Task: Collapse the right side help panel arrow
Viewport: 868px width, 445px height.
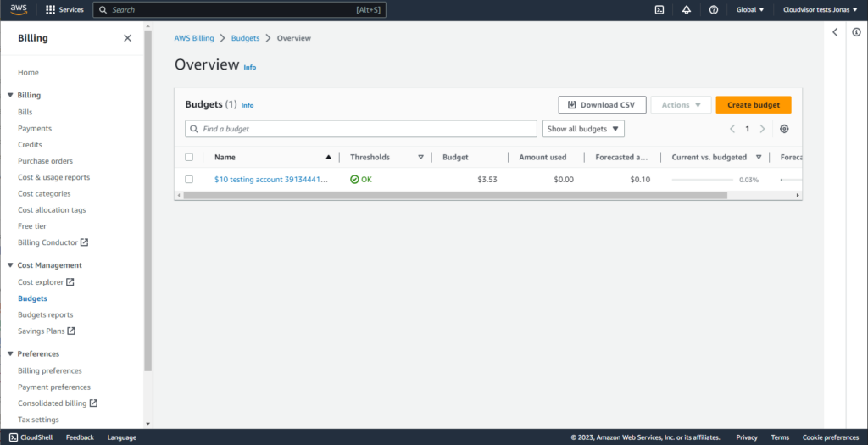Action: point(835,32)
